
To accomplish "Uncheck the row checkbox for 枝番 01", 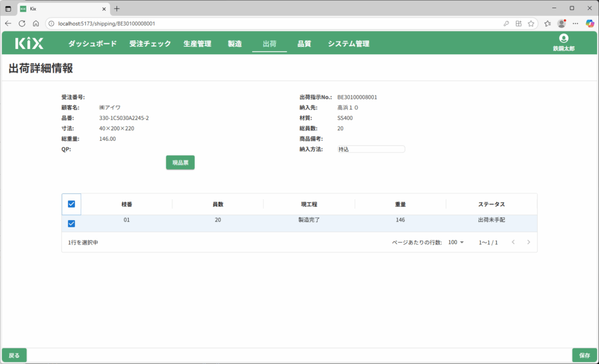I will click(71, 223).
